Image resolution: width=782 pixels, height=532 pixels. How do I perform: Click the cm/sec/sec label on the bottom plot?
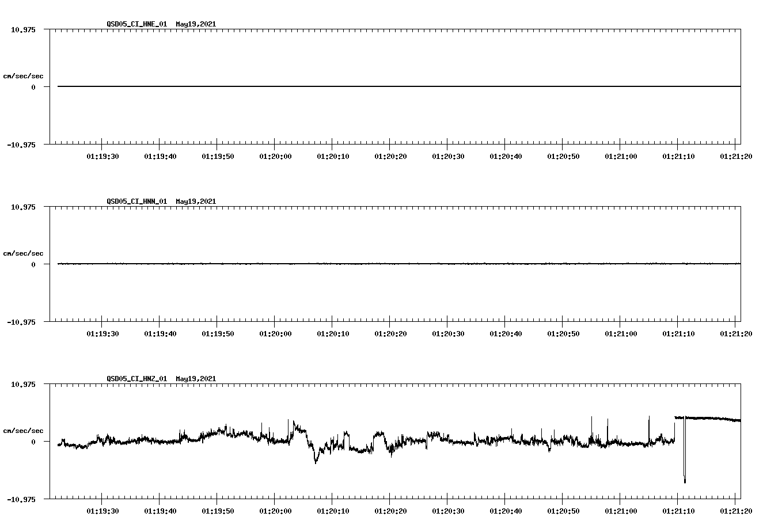click(x=24, y=429)
